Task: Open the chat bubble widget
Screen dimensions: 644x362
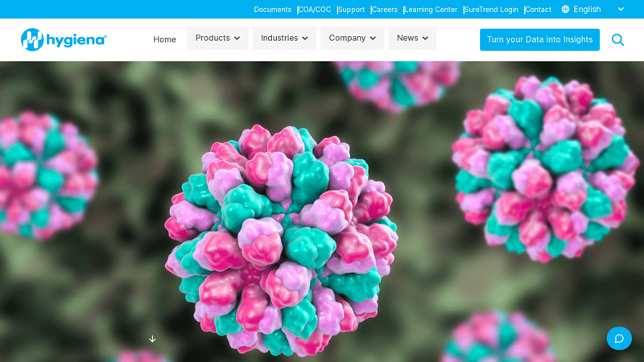Action: coord(619,339)
